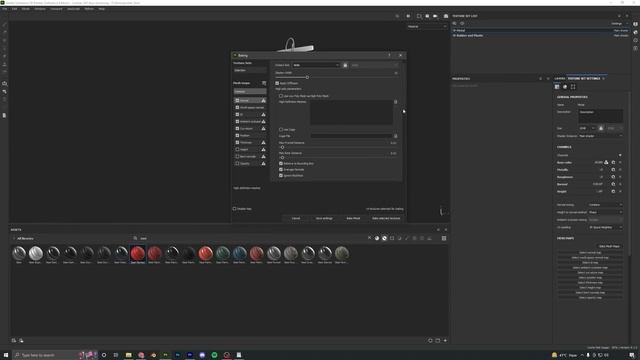Select the Paint brush tool
This screenshot has width=640, height=360.
[4, 24]
